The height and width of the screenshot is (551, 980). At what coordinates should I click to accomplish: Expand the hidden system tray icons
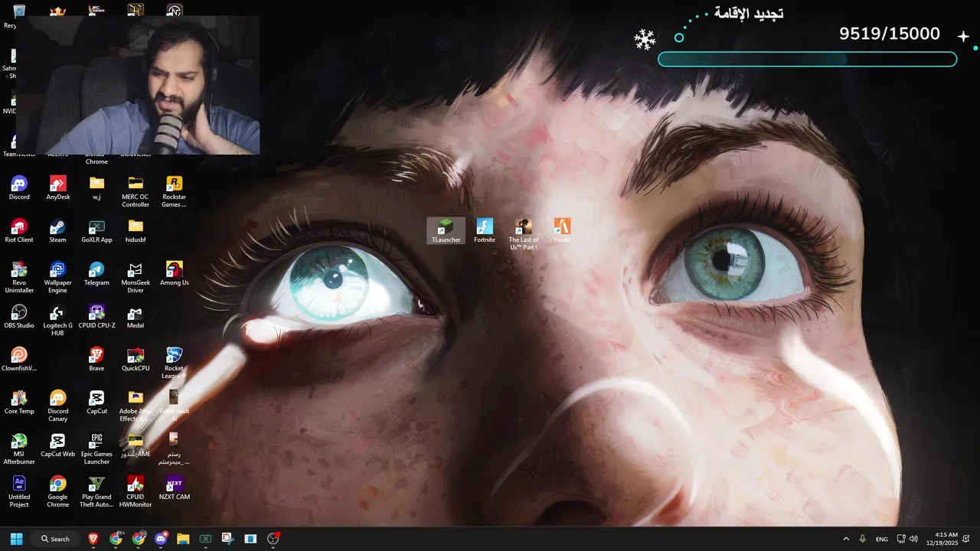846,539
